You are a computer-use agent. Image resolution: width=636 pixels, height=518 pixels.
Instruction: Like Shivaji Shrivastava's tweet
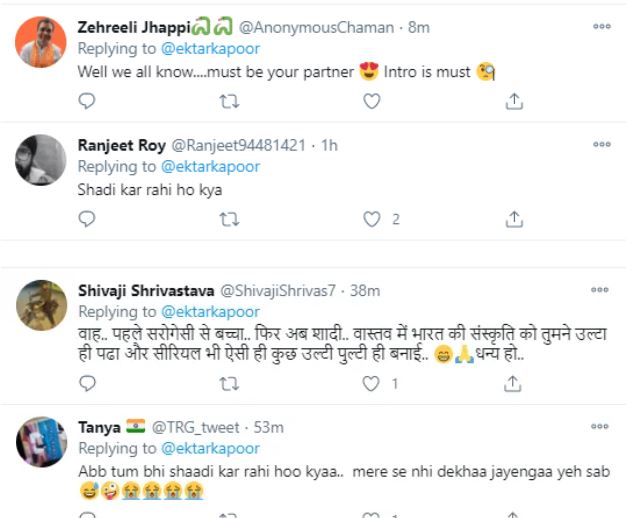372,383
